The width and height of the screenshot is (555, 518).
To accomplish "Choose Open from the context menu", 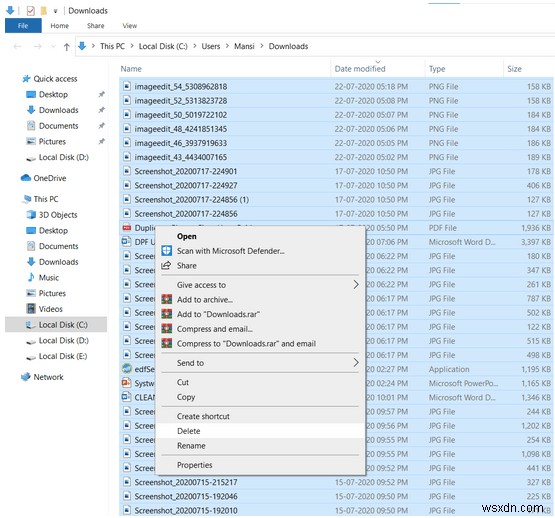I will [260, 236].
